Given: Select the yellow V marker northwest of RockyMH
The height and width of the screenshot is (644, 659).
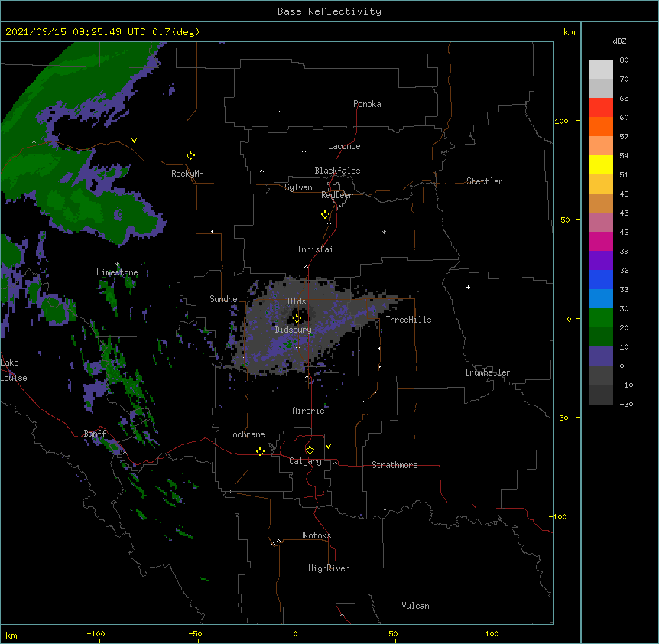Looking at the screenshot, I should coord(134,141).
